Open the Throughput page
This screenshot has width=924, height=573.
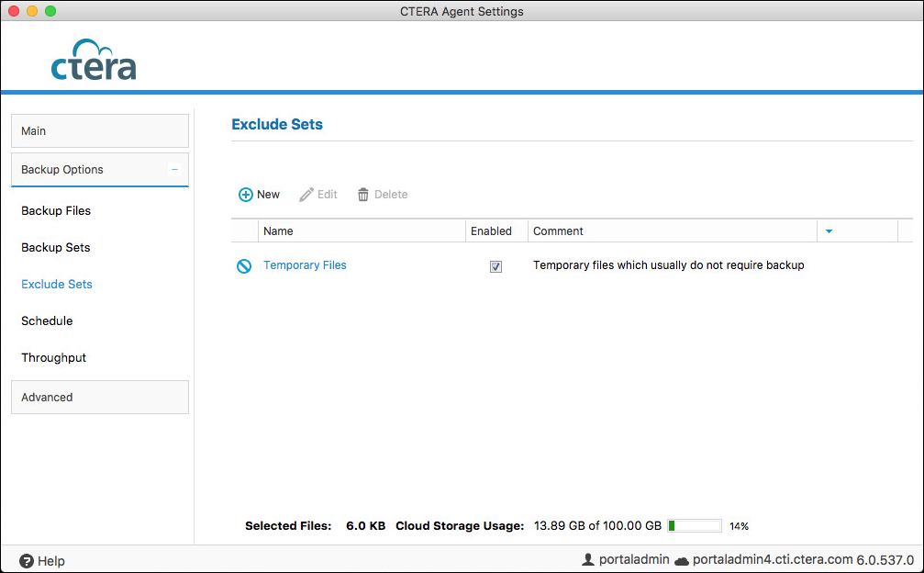[53, 358]
